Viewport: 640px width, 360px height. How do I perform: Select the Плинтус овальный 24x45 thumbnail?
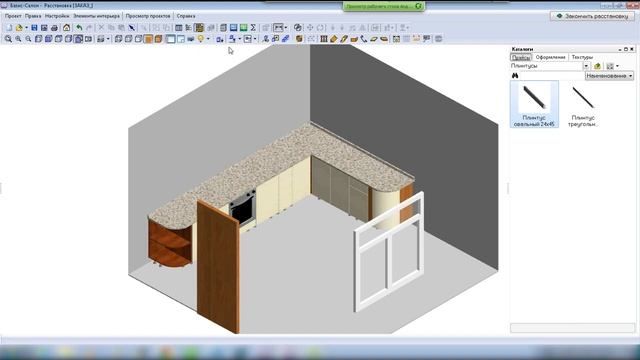click(534, 104)
